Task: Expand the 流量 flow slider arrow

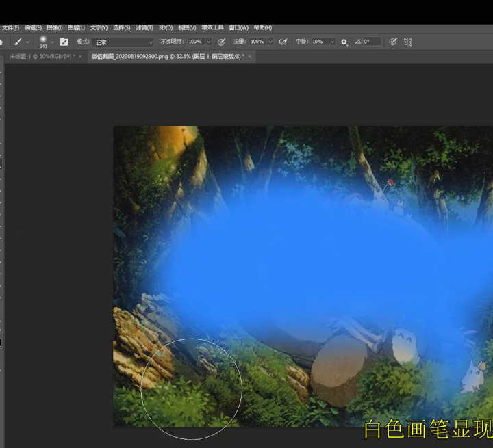Action: pyautogui.click(x=270, y=42)
